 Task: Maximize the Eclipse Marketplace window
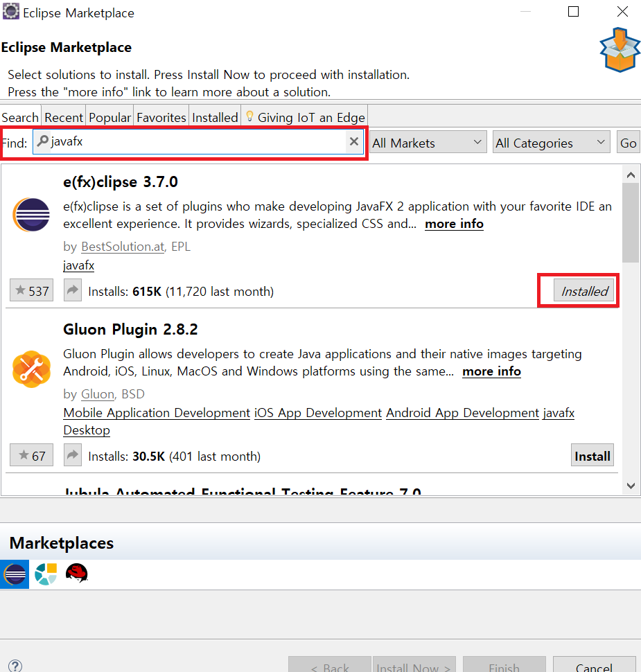tap(573, 12)
